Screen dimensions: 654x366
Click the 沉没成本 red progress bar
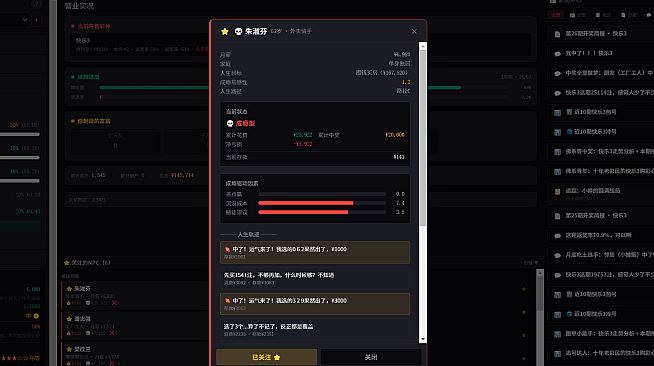click(x=306, y=203)
